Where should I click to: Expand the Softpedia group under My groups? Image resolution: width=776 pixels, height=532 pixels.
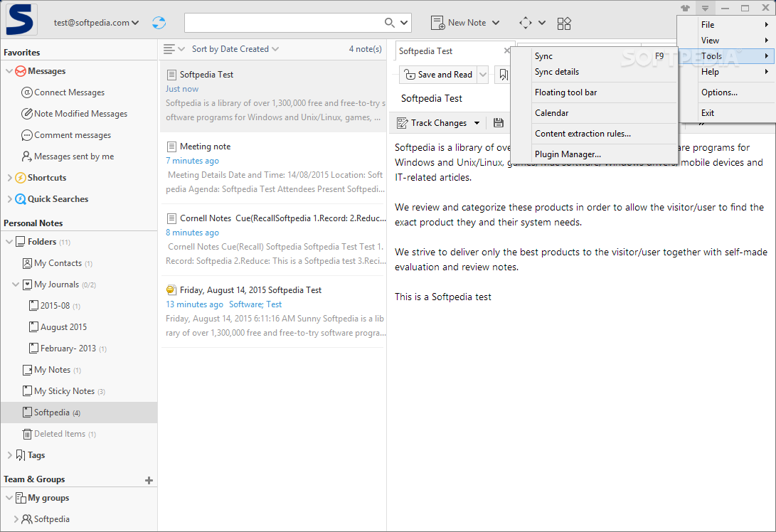coord(16,519)
